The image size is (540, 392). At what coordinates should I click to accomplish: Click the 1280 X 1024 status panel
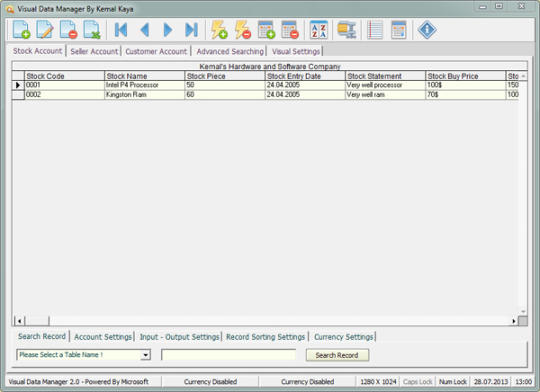coord(378,382)
